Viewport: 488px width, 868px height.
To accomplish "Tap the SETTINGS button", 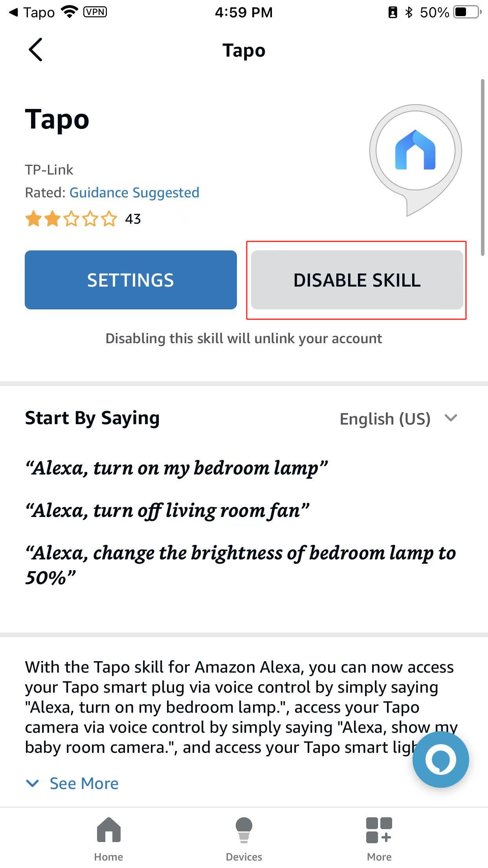I will (131, 280).
